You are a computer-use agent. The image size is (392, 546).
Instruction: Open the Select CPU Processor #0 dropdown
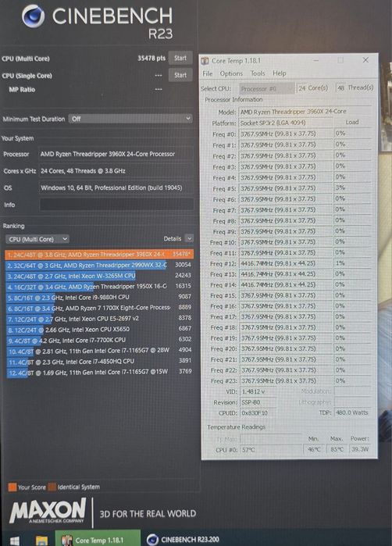pos(267,88)
